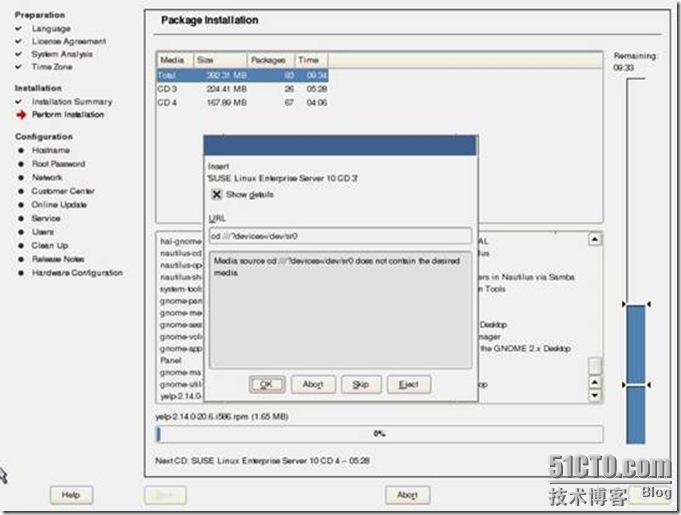Click Time Zone step in the sidebar

click(52, 67)
